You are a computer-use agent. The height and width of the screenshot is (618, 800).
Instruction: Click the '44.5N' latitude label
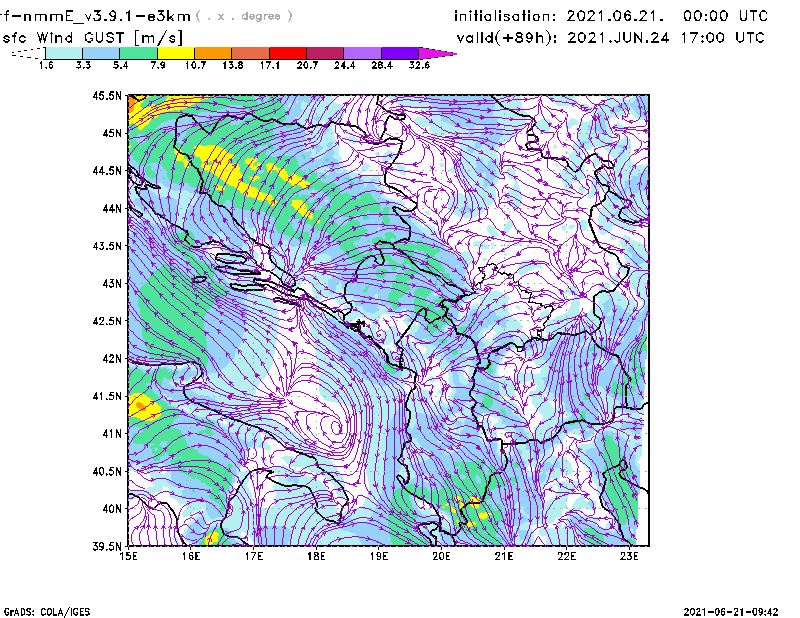point(107,170)
